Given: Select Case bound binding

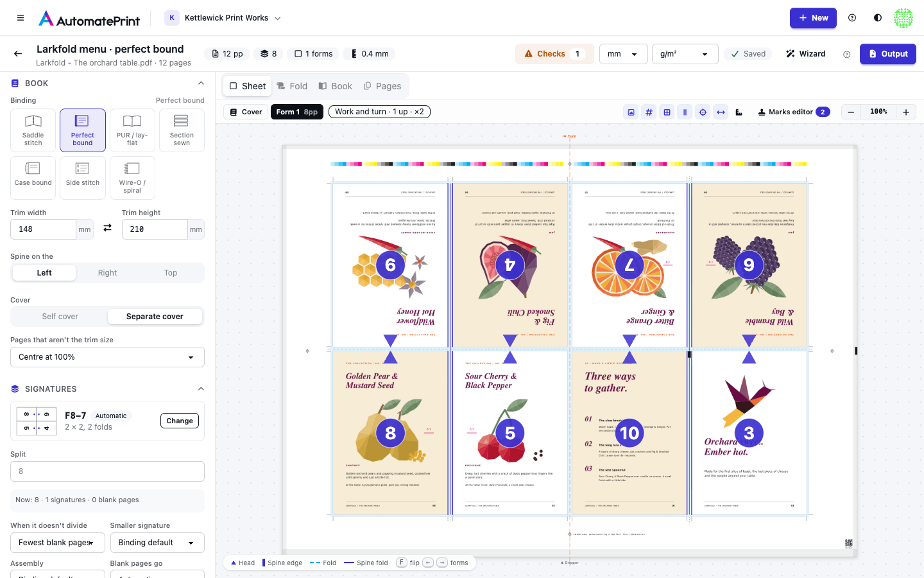Looking at the screenshot, I should pos(33,178).
